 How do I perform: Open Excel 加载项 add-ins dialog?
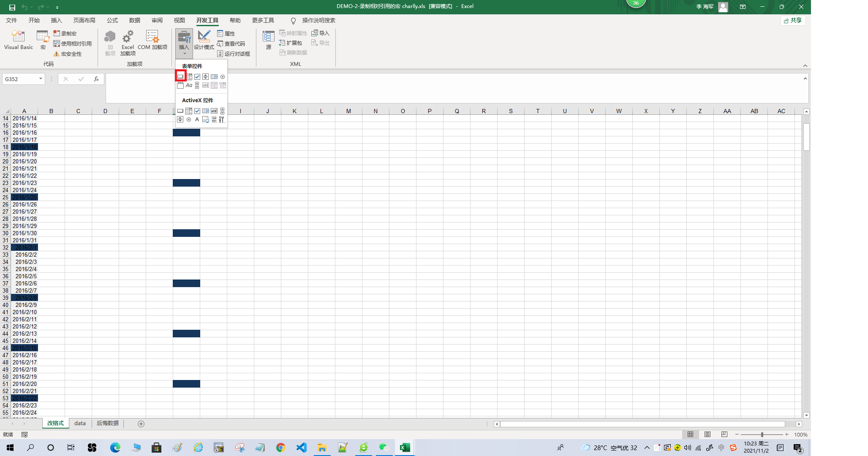[128, 42]
